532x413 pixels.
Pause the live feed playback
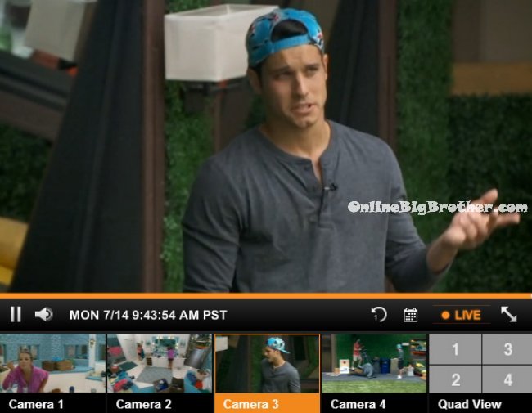coord(16,314)
